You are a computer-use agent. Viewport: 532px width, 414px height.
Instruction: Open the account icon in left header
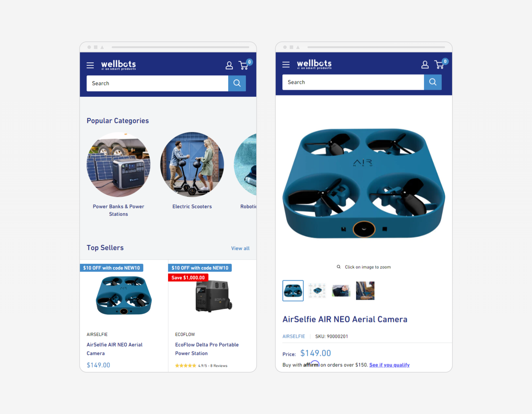coord(229,65)
